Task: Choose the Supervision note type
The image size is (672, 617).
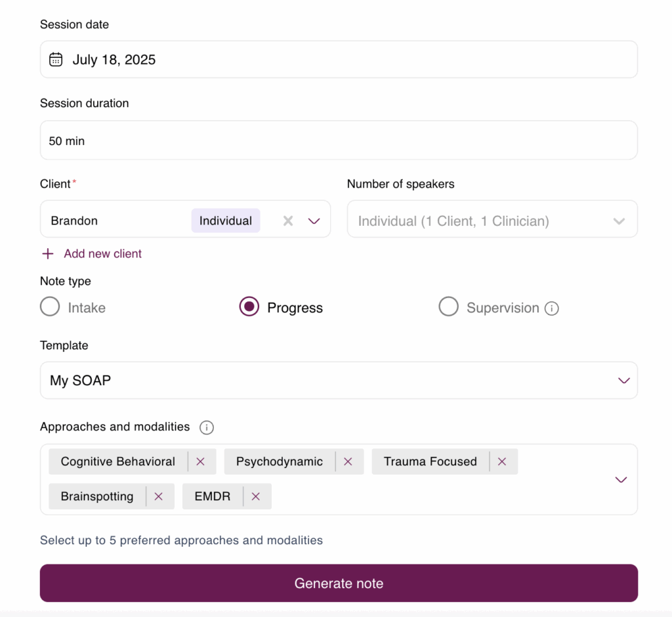Action: click(x=449, y=307)
